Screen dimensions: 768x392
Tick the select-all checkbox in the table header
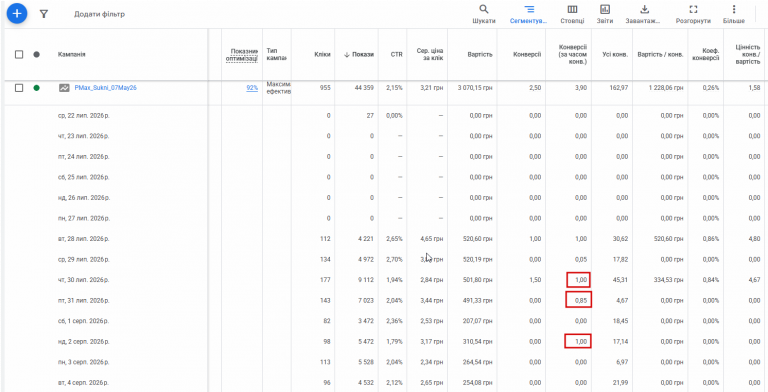(19, 54)
